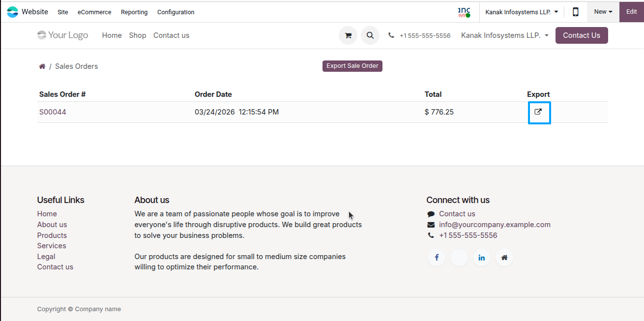Open the Contact us link under Useful Links
The width and height of the screenshot is (644, 321).
pyautogui.click(x=55, y=267)
